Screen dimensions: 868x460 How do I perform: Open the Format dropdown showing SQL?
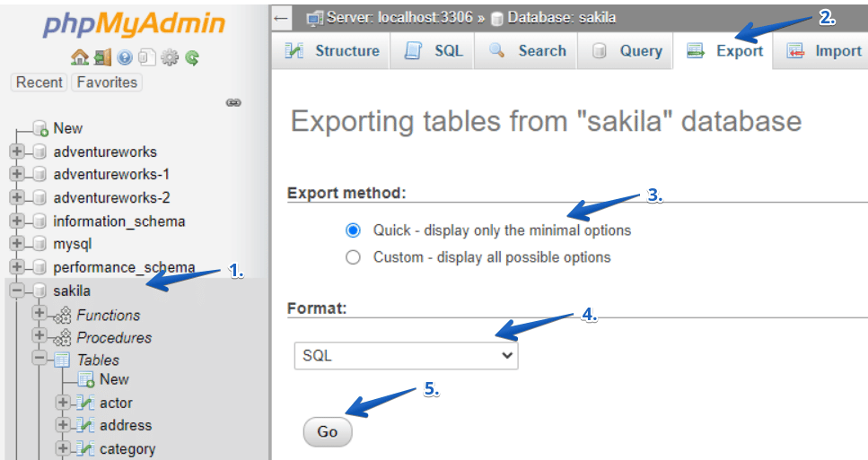(x=407, y=355)
